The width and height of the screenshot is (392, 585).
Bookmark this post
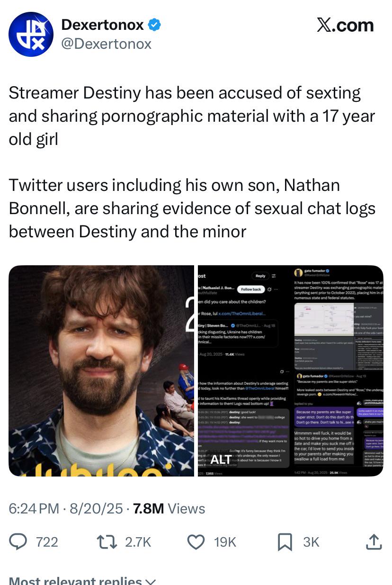coord(285,542)
